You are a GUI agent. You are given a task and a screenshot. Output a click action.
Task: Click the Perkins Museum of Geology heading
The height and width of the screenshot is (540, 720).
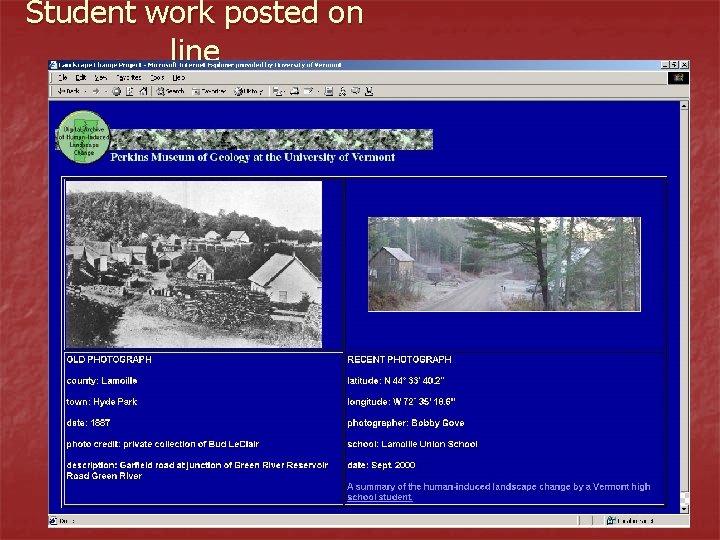click(x=253, y=157)
